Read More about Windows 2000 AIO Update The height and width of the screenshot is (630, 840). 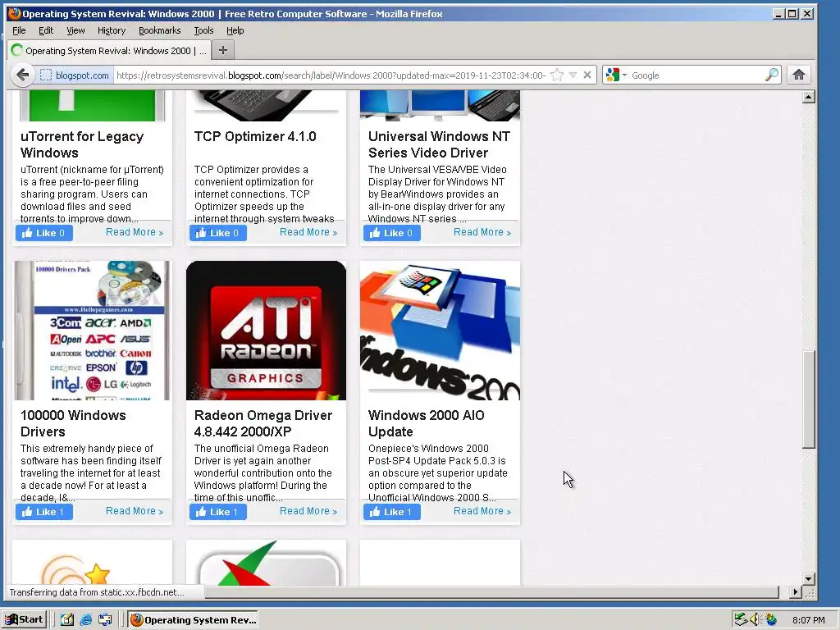[482, 510]
